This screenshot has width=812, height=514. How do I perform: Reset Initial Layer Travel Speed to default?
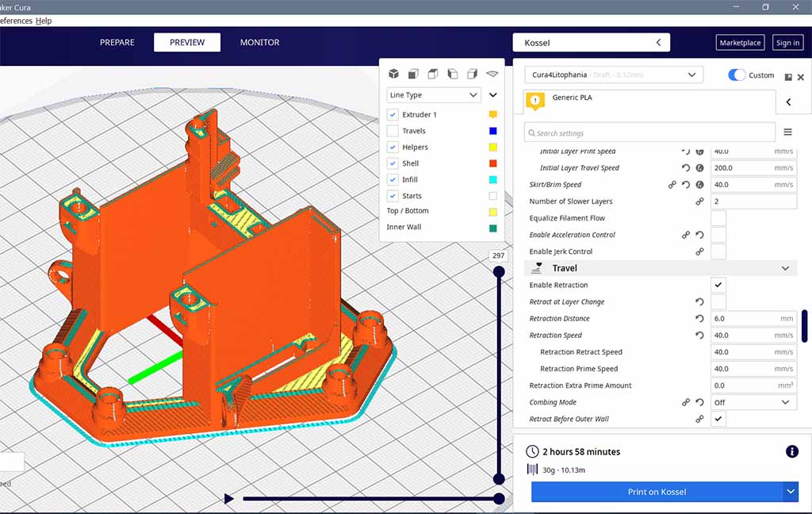click(686, 168)
